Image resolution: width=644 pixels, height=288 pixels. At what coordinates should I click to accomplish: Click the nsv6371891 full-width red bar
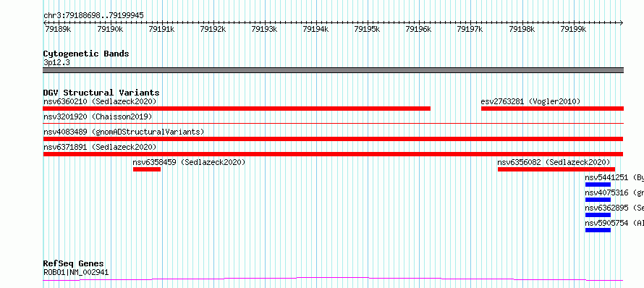tap(333, 154)
